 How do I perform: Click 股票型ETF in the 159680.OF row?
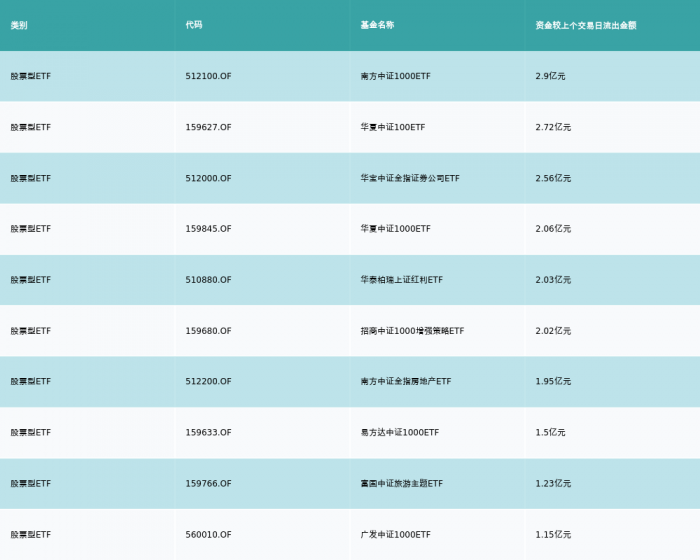click(31, 331)
